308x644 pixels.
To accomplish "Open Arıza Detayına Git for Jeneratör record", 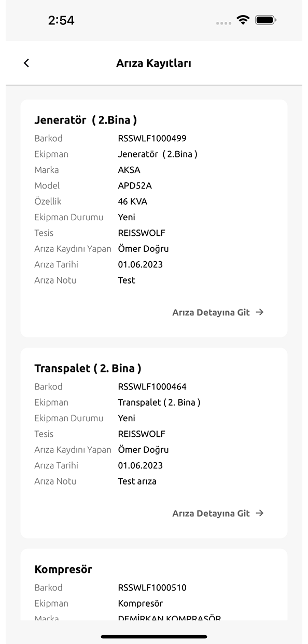I will click(210, 312).
